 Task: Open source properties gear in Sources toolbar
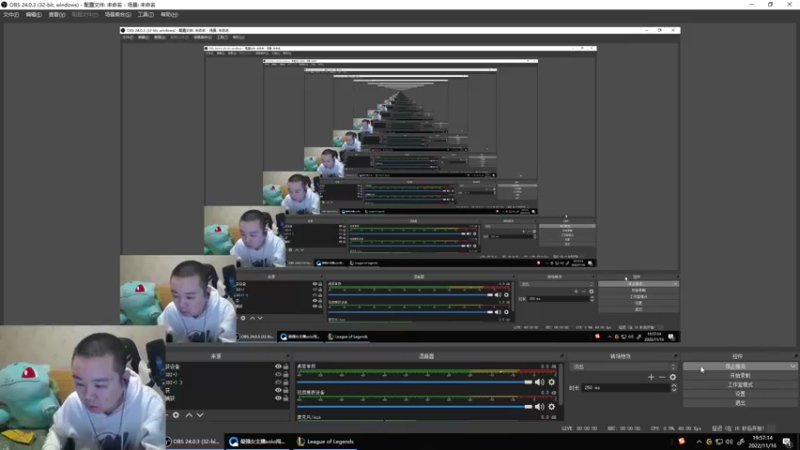(x=176, y=415)
